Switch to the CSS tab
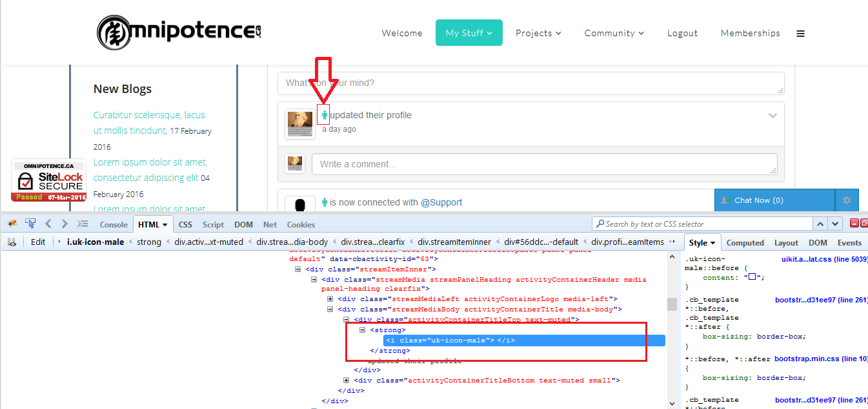The image size is (868, 409). tap(185, 225)
